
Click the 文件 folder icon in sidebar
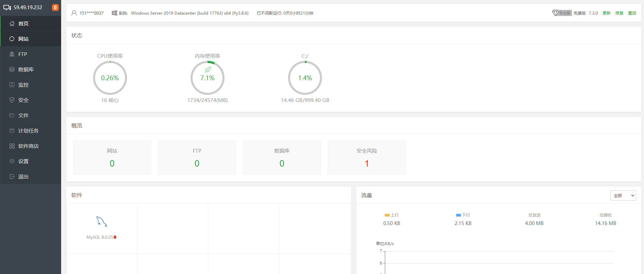pos(12,115)
